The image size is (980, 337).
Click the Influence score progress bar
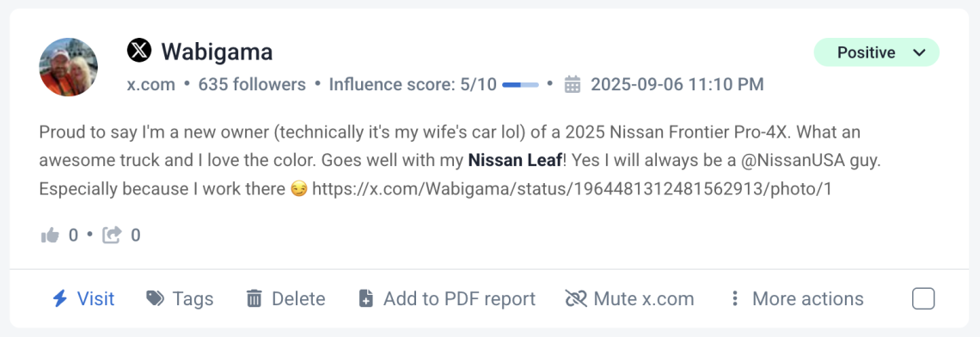[520, 84]
